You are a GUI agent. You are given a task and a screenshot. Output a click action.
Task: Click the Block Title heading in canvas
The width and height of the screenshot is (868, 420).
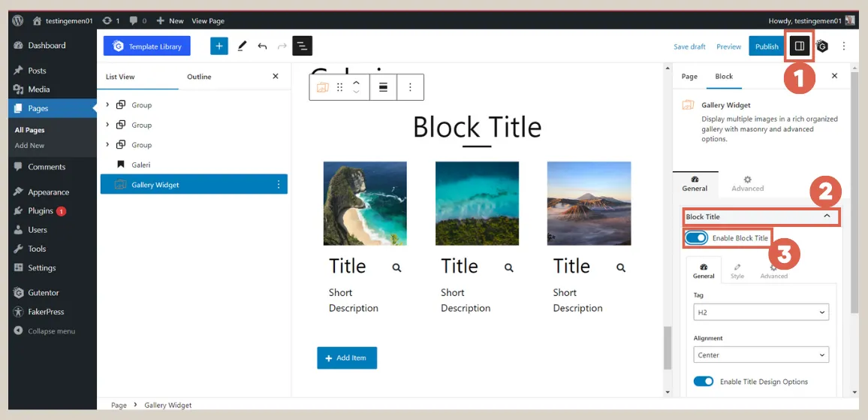[x=478, y=127]
